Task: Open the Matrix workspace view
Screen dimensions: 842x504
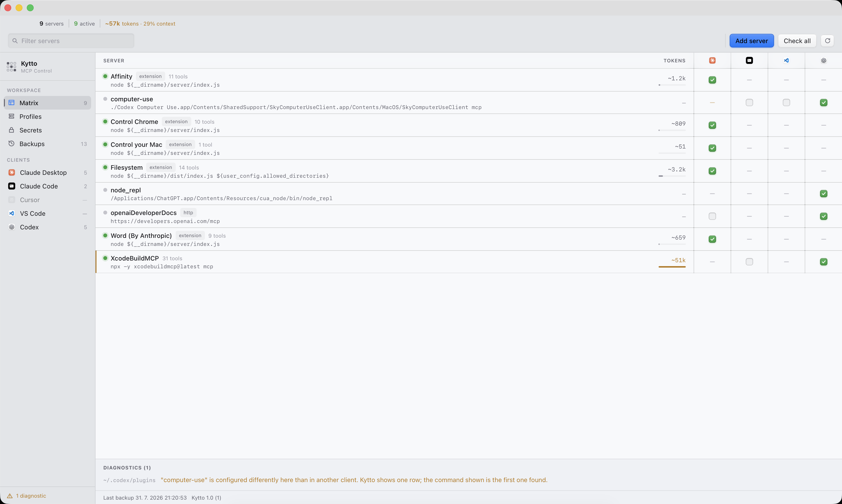Action: click(x=48, y=103)
